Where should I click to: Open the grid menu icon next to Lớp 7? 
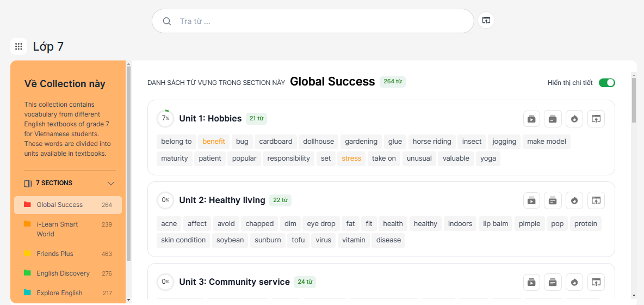(x=18, y=47)
